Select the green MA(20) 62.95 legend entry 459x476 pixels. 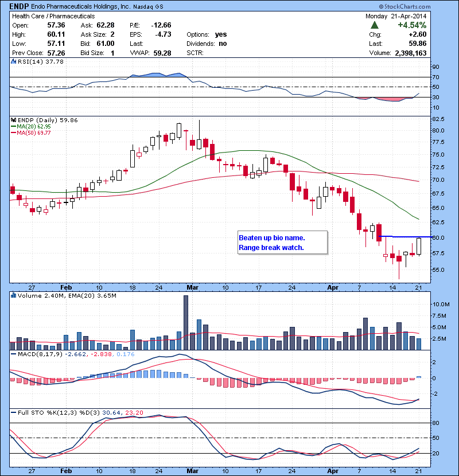30,127
